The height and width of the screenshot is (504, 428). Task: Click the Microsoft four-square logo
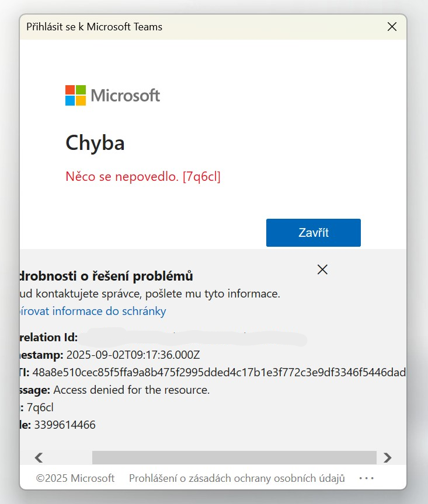pos(76,96)
